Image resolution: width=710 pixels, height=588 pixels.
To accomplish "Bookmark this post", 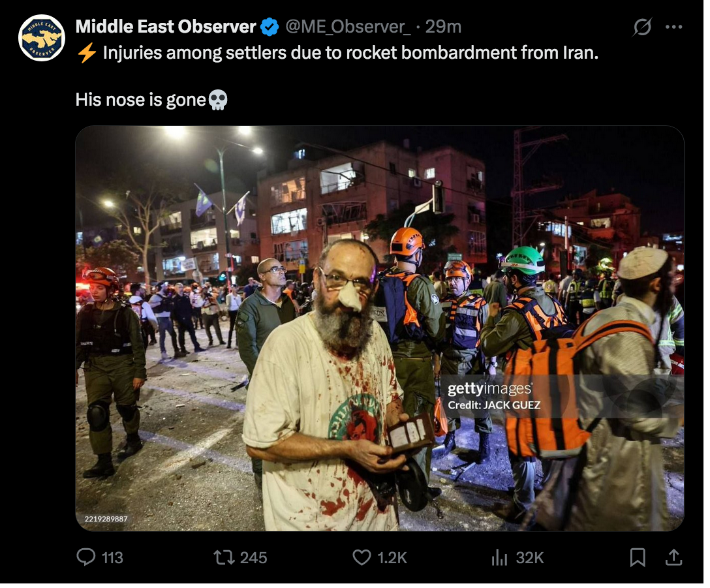I will (638, 557).
